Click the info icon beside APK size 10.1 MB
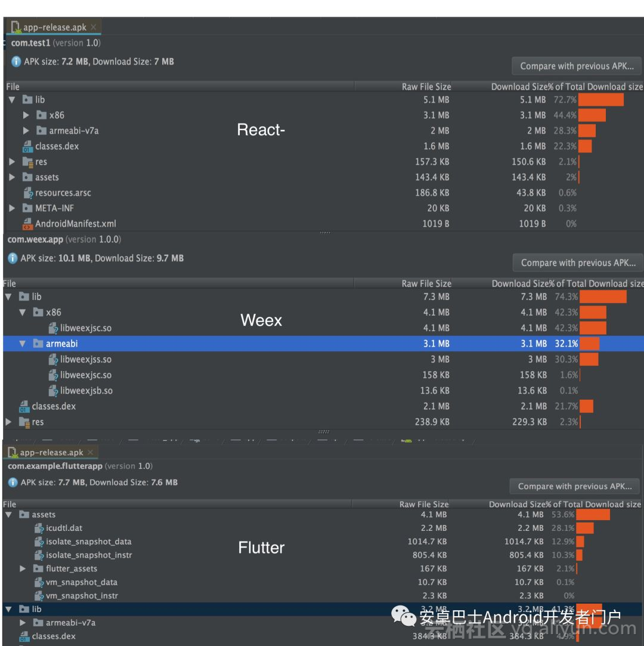The height and width of the screenshot is (646, 644). 13,258
